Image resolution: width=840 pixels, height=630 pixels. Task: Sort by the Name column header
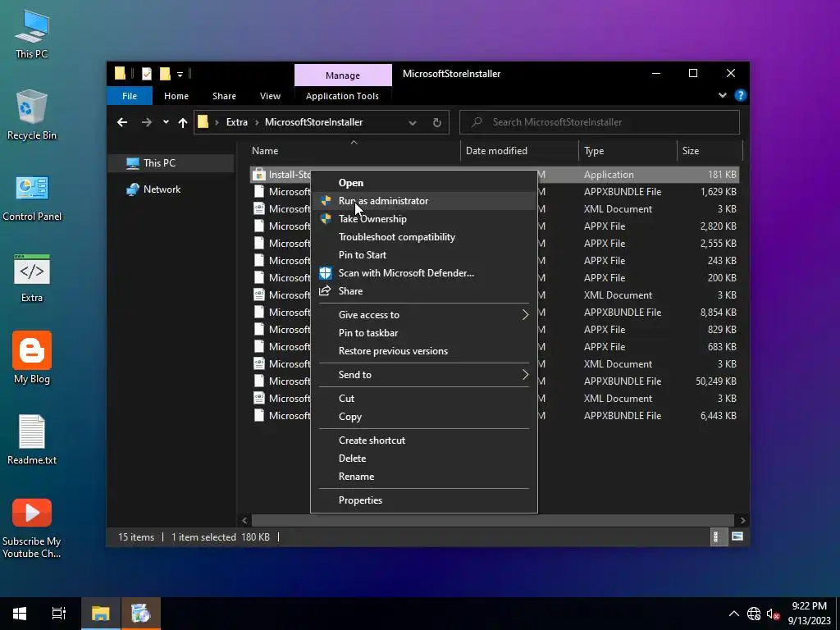[354, 151]
